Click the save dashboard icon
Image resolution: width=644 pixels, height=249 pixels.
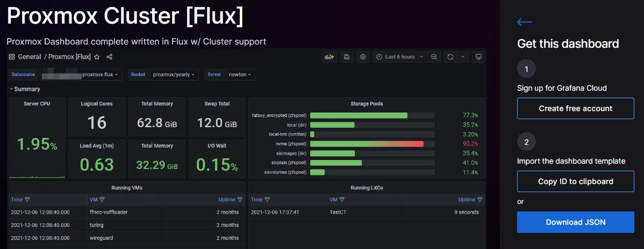[x=346, y=57]
